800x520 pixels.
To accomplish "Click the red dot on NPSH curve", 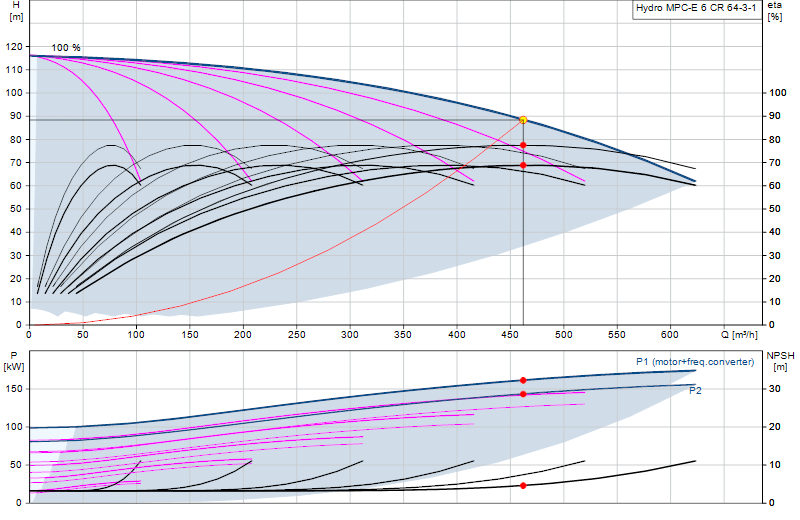I will (x=523, y=486).
